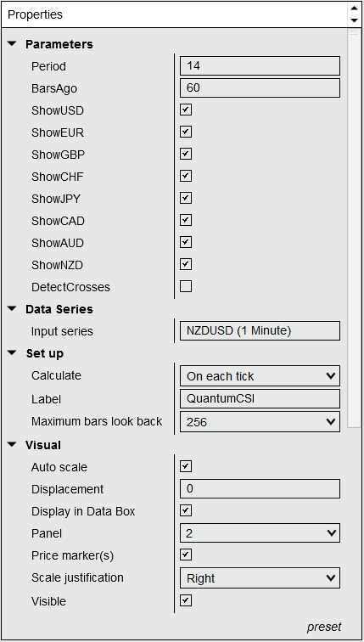Open the Panel dropdown
364x642 pixels.
point(260,533)
